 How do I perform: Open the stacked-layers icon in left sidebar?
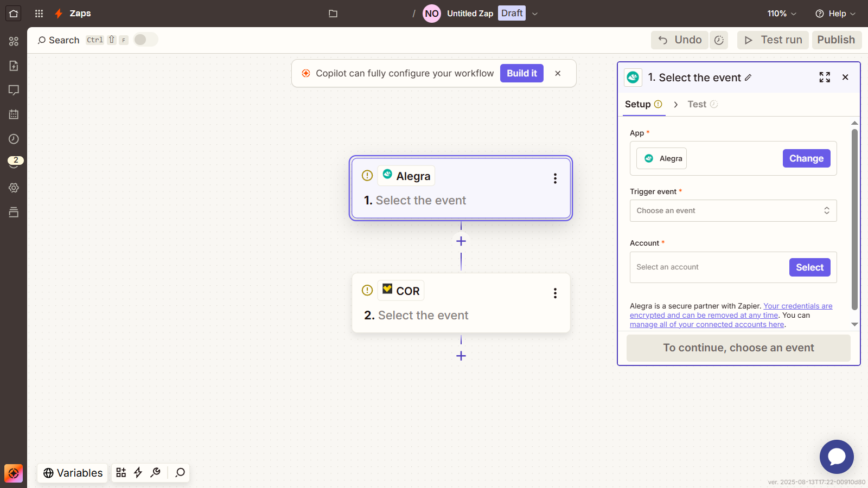coord(14,212)
